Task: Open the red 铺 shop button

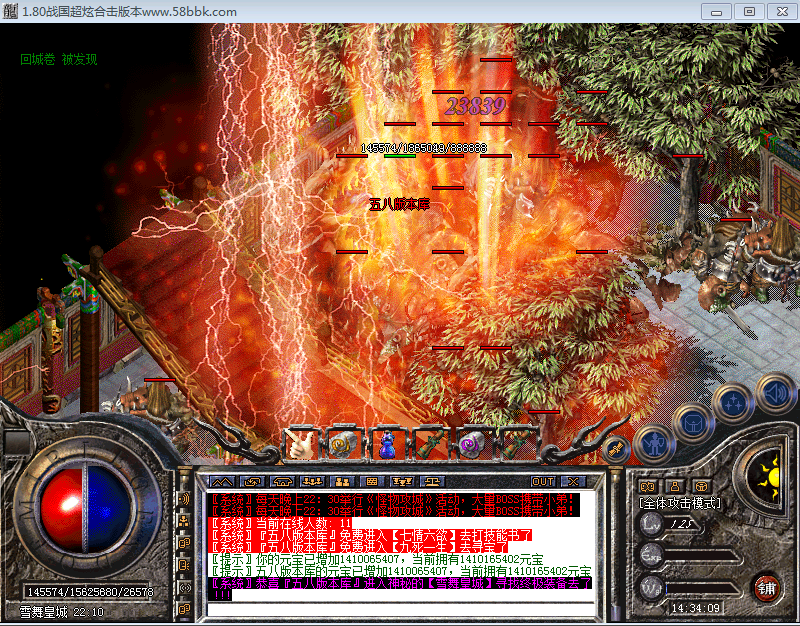Action: pyautogui.click(x=766, y=588)
